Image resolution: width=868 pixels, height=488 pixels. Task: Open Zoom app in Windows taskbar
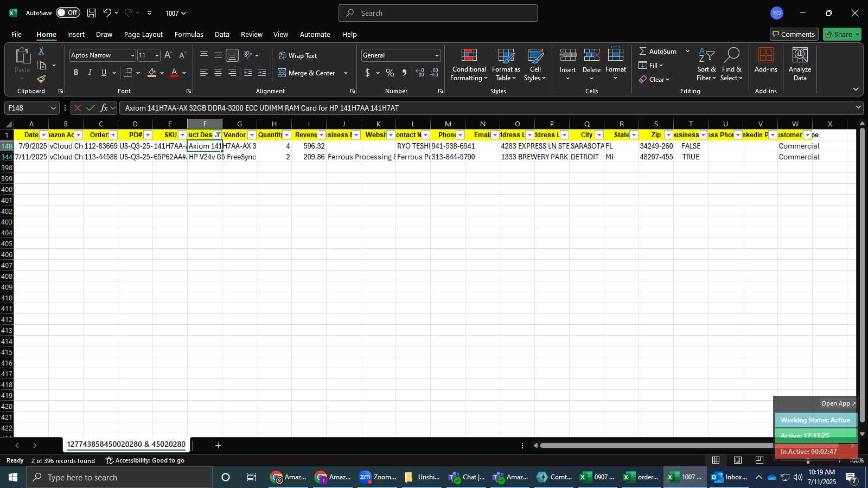coord(378,477)
